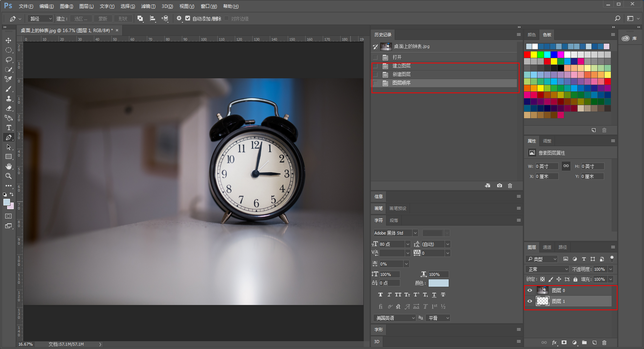Viewport: 644px width, 349px height.
Task: Hide 图层 0 with its eye icon
Action: pos(530,290)
